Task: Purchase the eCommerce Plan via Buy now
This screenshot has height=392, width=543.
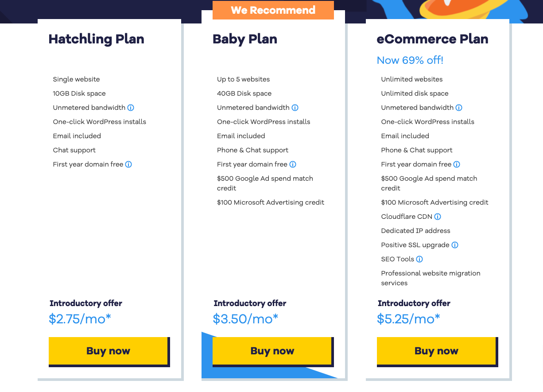Action: point(436,351)
